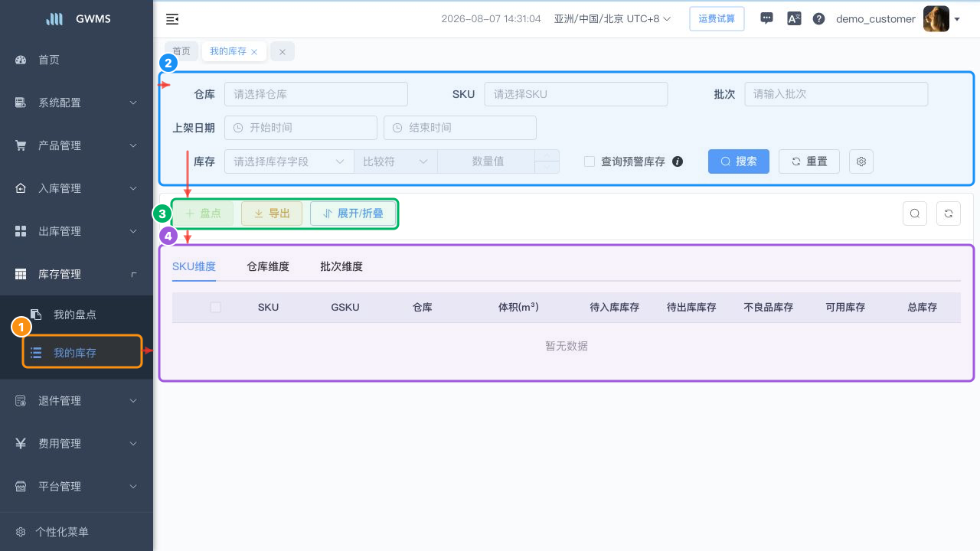Click the GSKU column header
The width and height of the screenshot is (980, 551).
pyautogui.click(x=345, y=307)
